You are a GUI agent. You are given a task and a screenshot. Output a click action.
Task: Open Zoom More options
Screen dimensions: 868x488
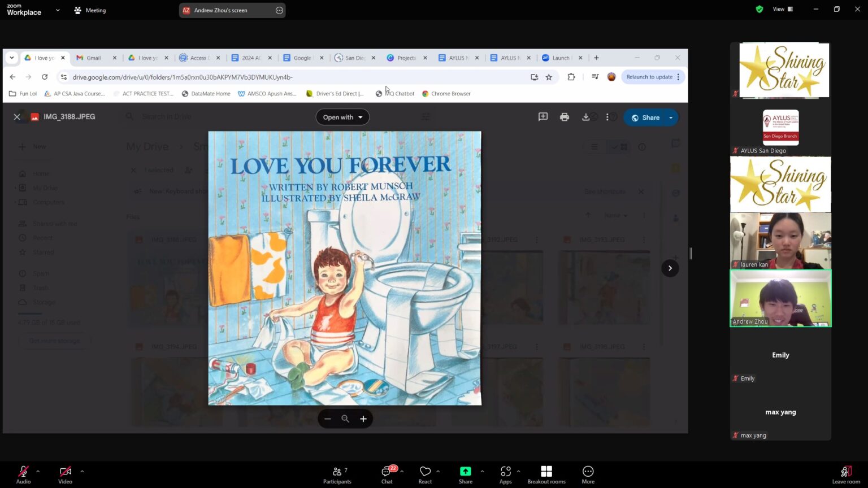[588, 474]
